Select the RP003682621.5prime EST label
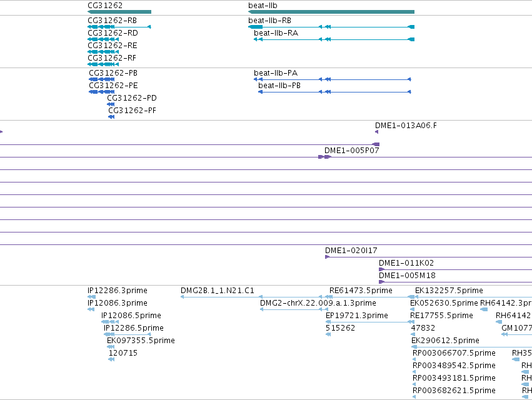This screenshot has width=532, height=400. click(454, 391)
